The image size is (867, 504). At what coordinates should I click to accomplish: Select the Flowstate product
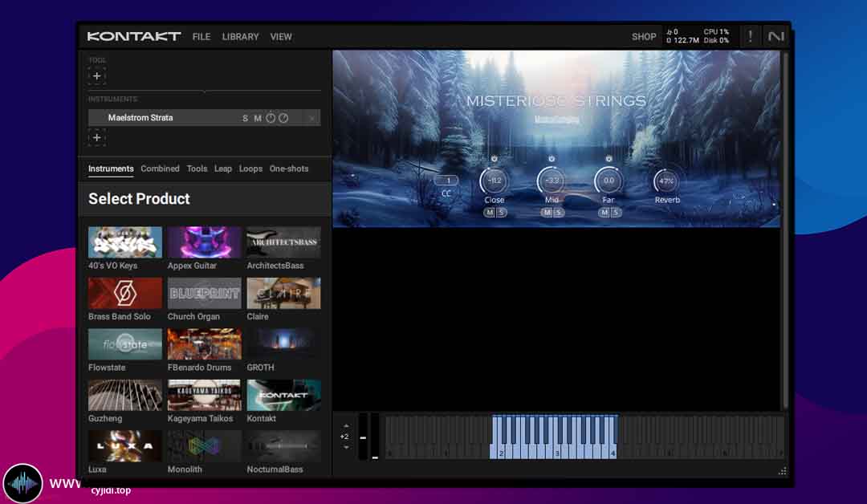[125, 350]
